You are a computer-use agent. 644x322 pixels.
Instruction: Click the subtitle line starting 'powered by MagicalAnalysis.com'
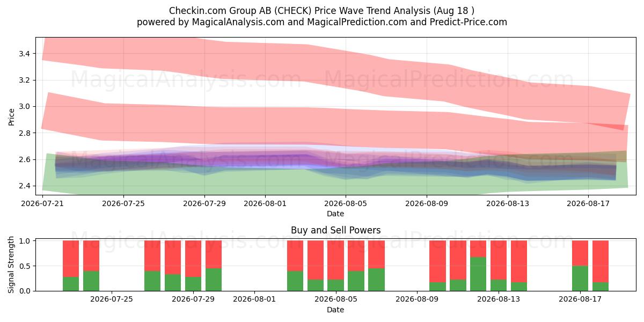(321, 22)
